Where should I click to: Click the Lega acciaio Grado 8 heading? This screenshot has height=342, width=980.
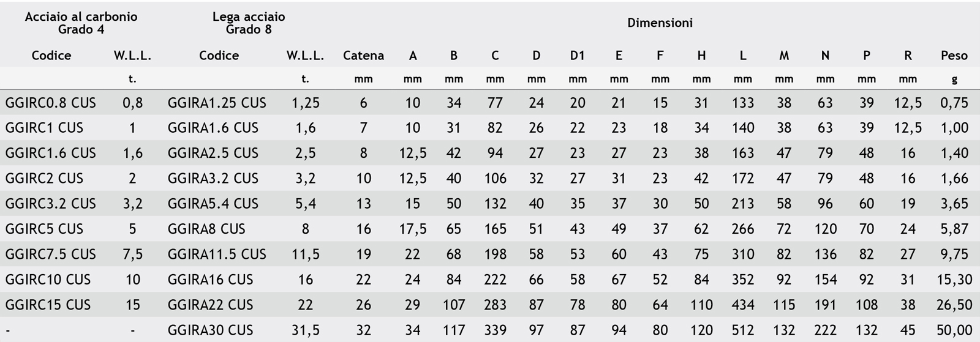pyautogui.click(x=249, y=23)
